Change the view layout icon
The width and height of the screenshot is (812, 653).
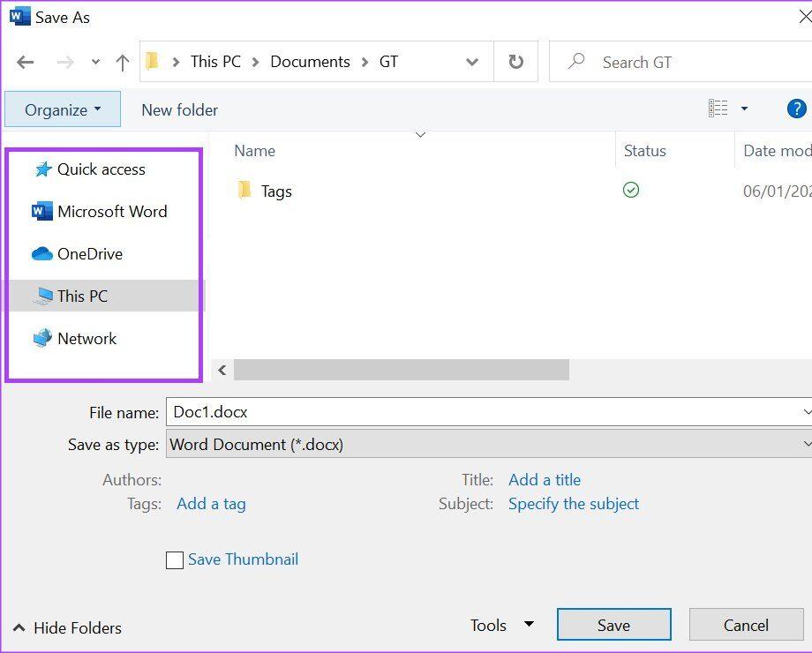(718, 109)
